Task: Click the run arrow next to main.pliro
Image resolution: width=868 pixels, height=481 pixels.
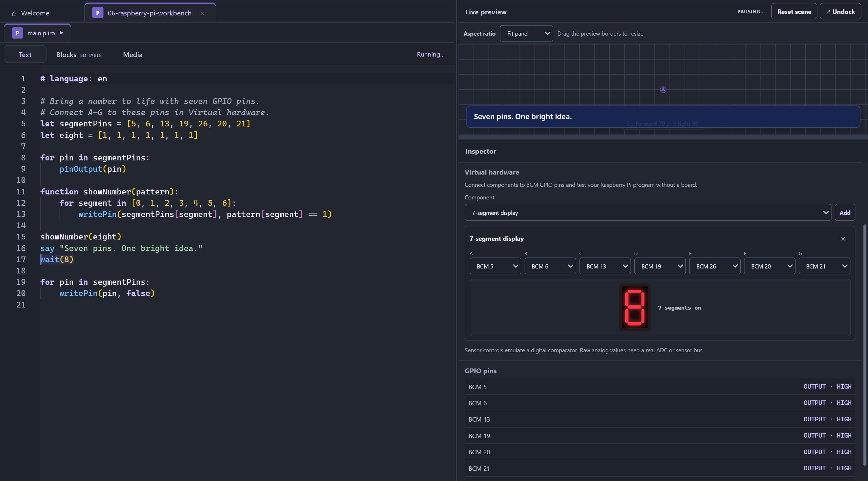Action: click(61, 33)
